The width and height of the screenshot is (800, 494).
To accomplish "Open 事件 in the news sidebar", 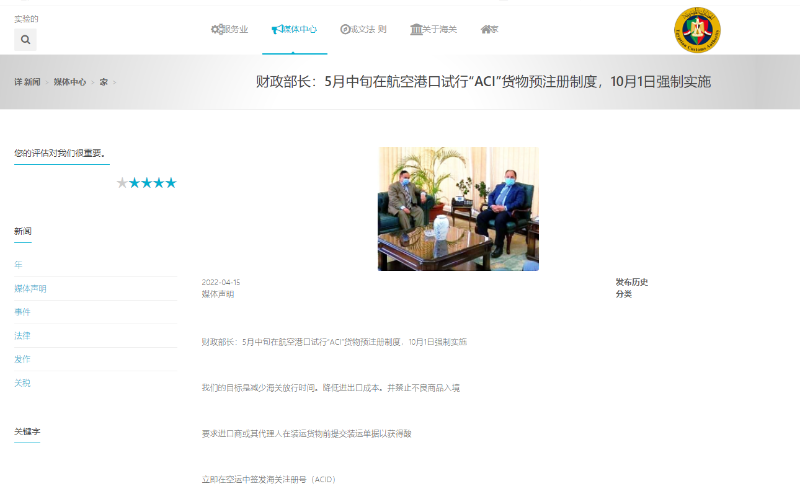I will 22,312.
